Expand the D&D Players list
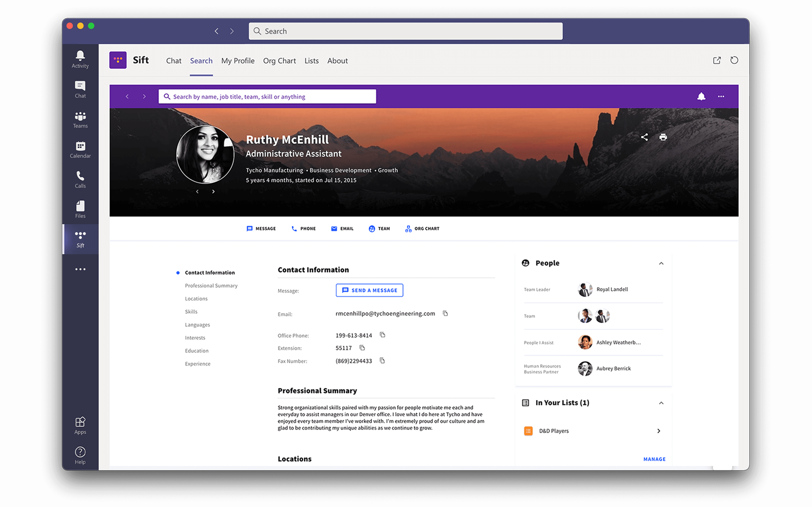Viewport: 812px width, 507px height. (x=659, y=431)
